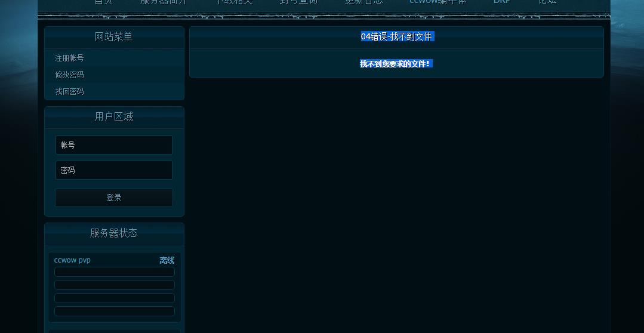Click the ccwow pvp server name
The width and height of the screenshot is (644, 333).
pyautogui.click(x=72, y=260)
